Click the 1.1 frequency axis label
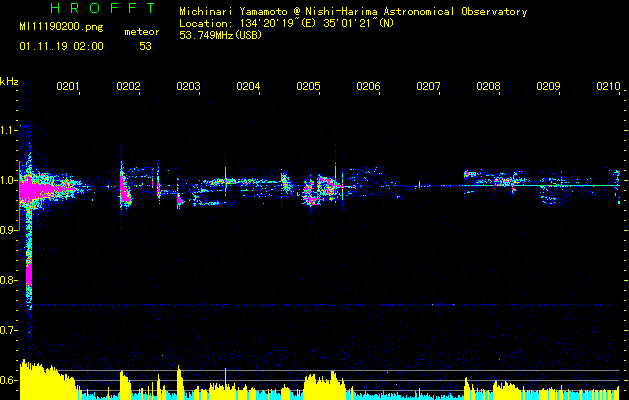This screenshot has width=629, height=400. 8,130
